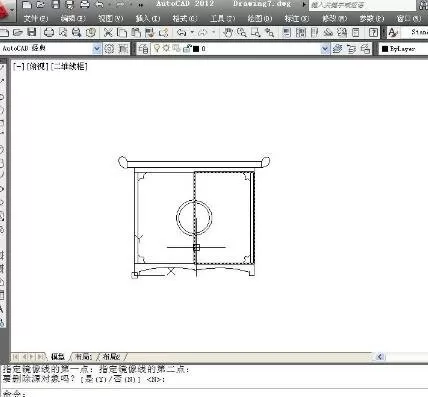Toggle layer 0 lock padlock icon

[187, 49]
